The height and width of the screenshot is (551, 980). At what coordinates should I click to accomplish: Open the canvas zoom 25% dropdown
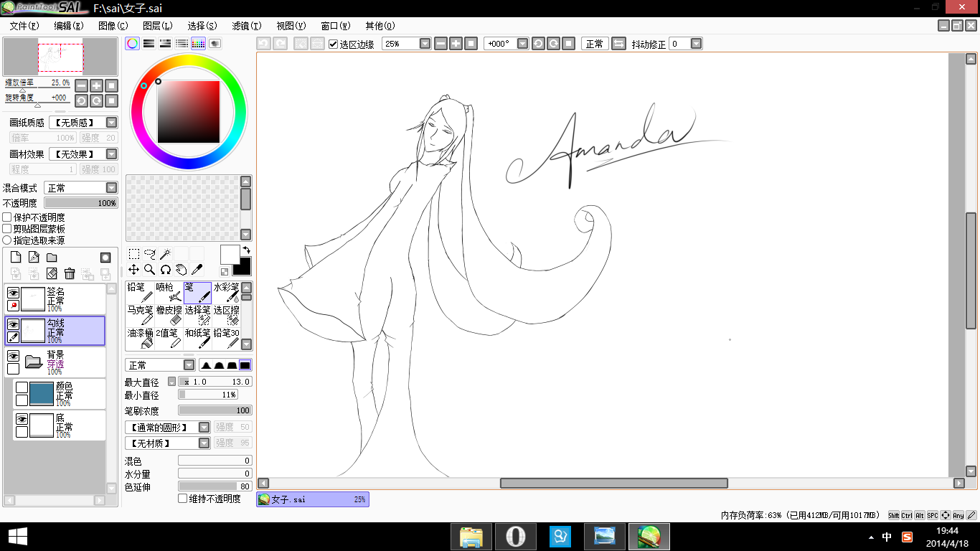tap(425, 44)
